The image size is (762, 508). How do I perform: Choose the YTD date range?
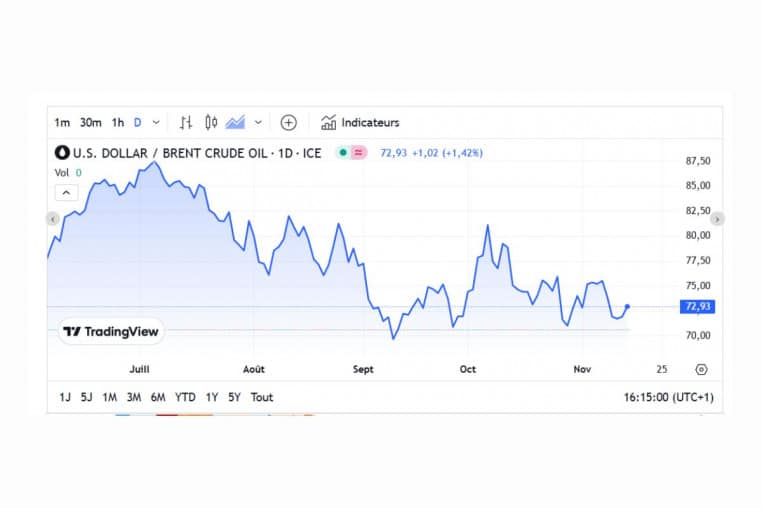coord(185,397)
